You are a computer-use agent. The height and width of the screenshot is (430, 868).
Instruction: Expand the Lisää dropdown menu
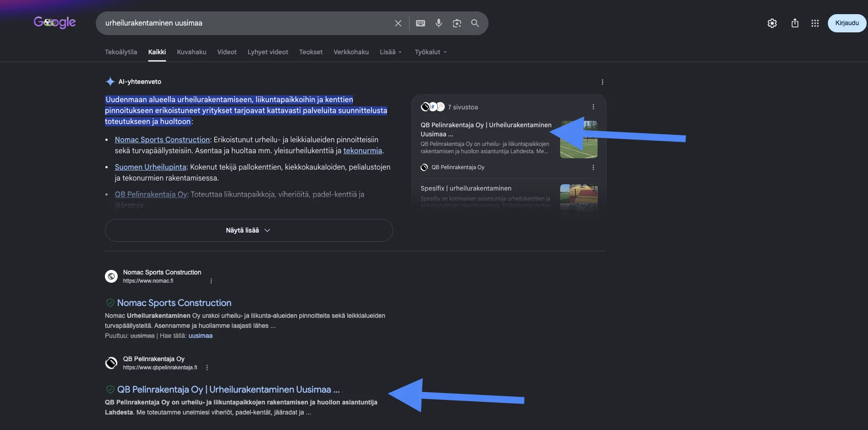point(391,52)
